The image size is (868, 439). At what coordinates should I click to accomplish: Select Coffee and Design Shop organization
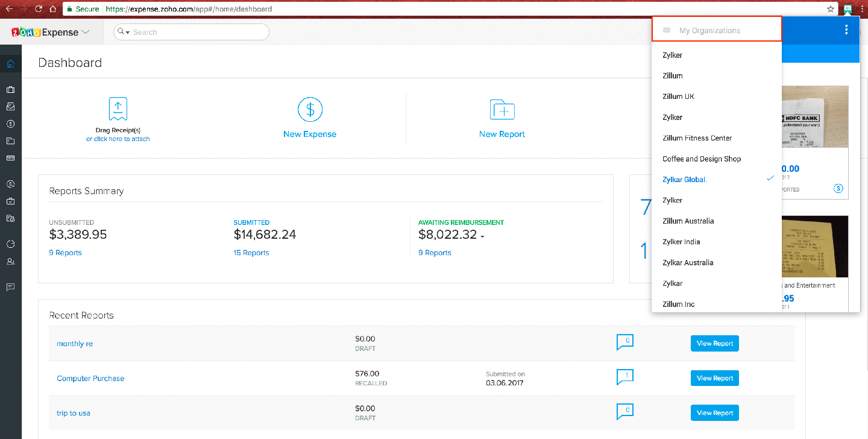tap(717, 159)
